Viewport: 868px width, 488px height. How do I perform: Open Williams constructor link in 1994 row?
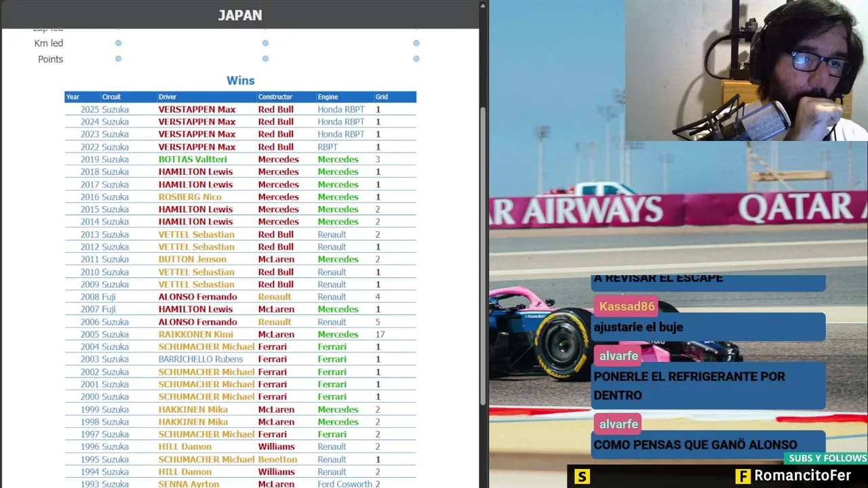[x=276, y=472]
